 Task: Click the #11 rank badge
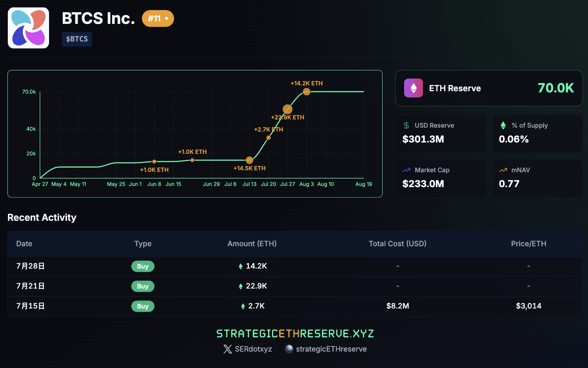(x=158, y=18)
